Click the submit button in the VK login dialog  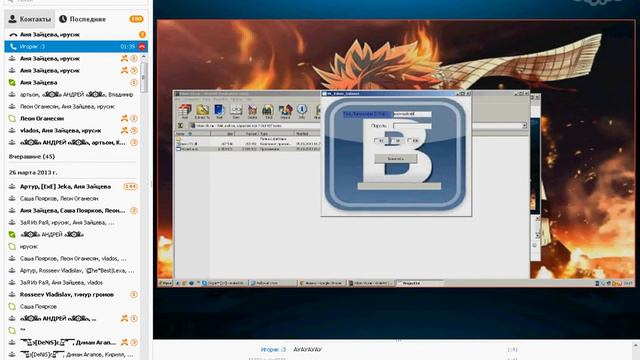(x=396, y=158)
